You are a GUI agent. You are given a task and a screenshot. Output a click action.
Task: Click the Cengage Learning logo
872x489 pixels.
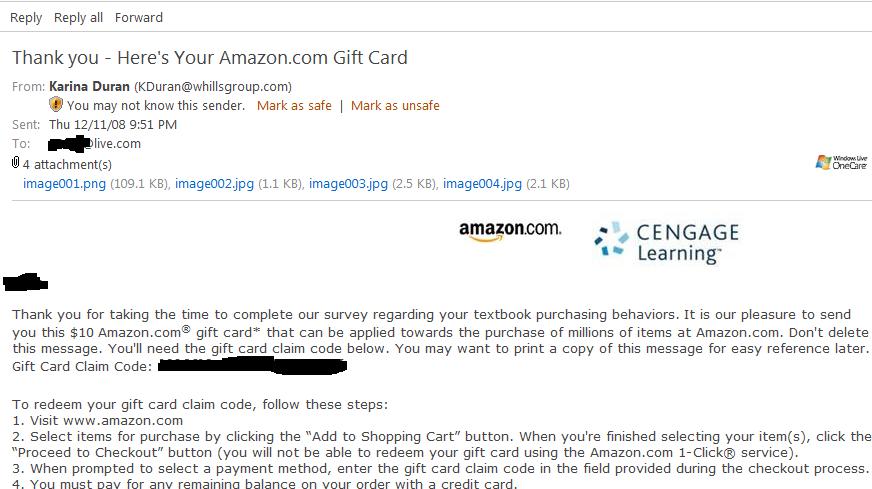666,243
